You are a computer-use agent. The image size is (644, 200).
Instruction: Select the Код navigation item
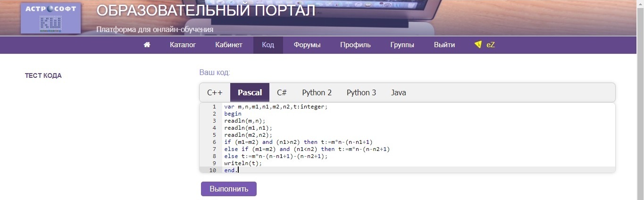tap(268, 45)
